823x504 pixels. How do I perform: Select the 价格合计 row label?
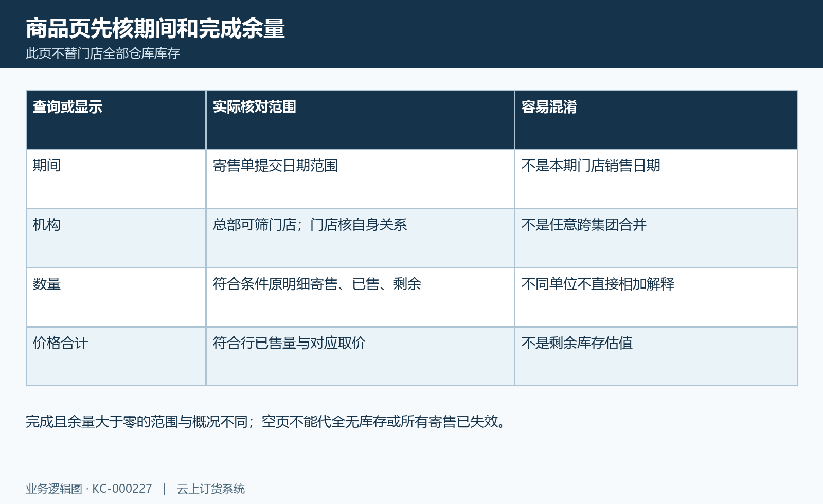(61, 343)
